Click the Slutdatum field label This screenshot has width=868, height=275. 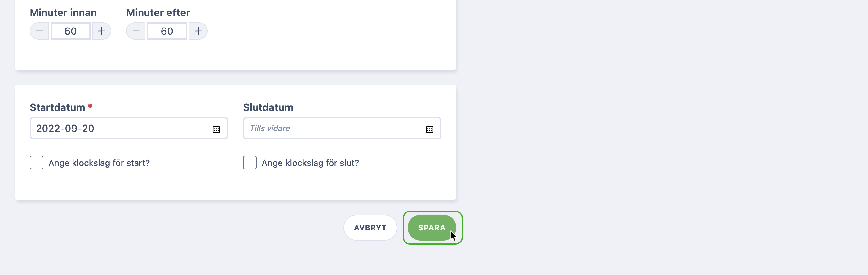pos(268,107)
